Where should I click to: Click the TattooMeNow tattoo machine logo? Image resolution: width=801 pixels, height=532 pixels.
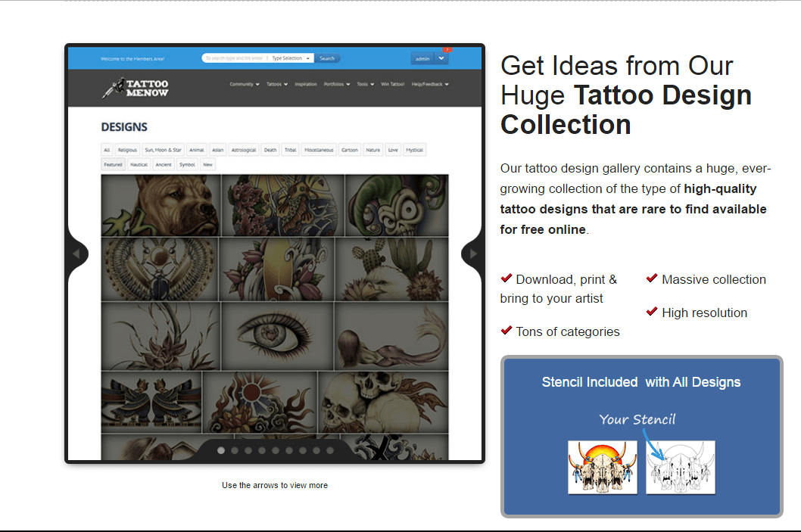[x=136, y=89]
